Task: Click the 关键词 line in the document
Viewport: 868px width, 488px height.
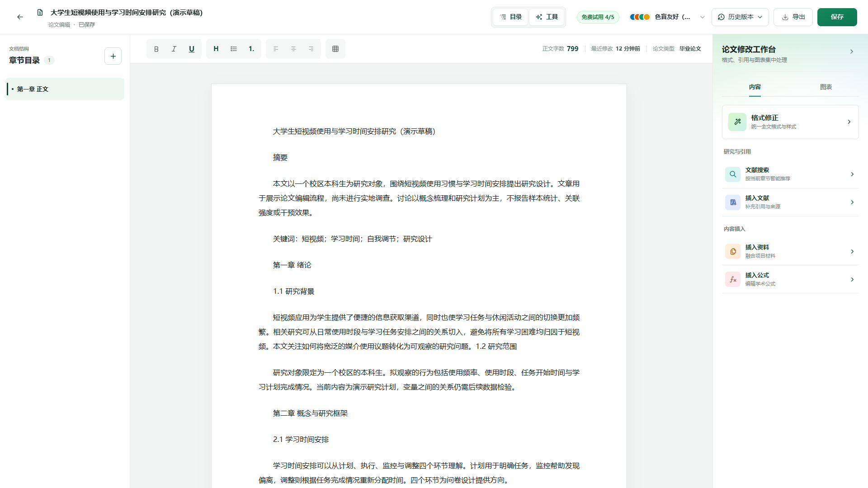Action: [352, 239]
